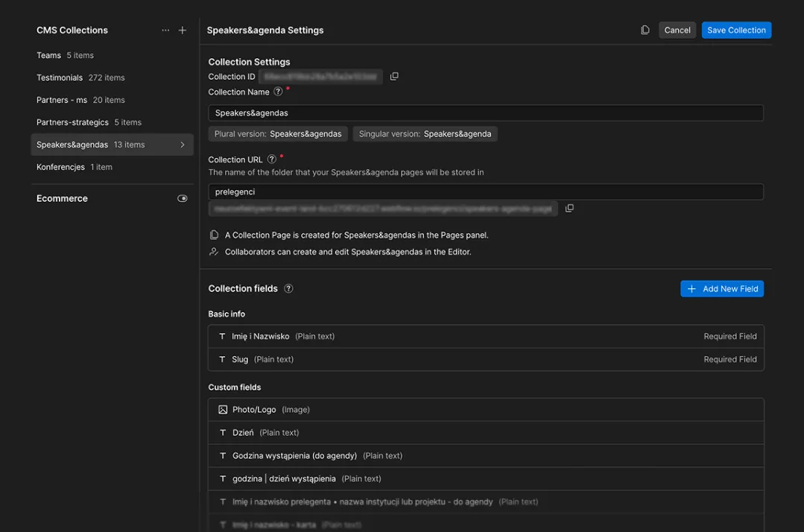The image size is (804, 532).
Task: Click into the Collection Name input field
Action: tap(485, 113)
